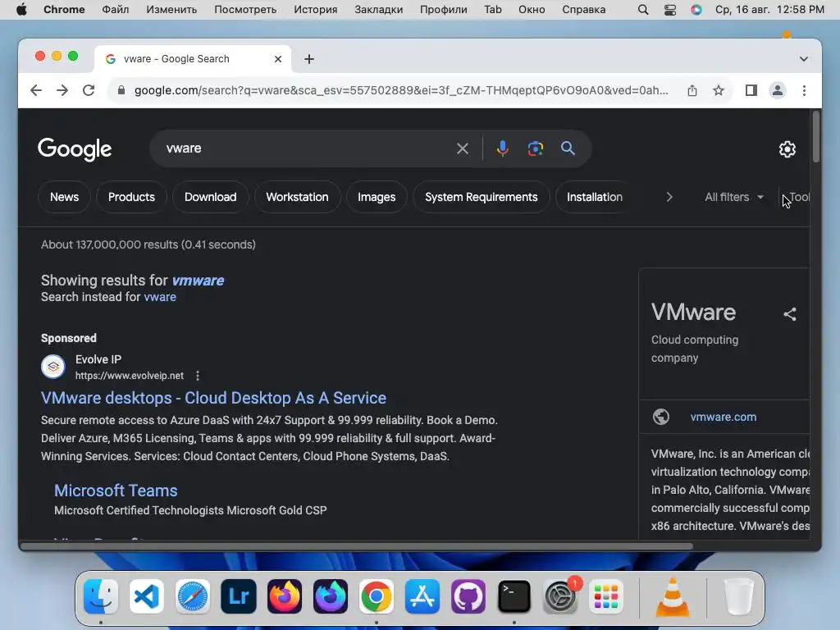Switch to Images results
840x630 pixels.
coord(377,197)
